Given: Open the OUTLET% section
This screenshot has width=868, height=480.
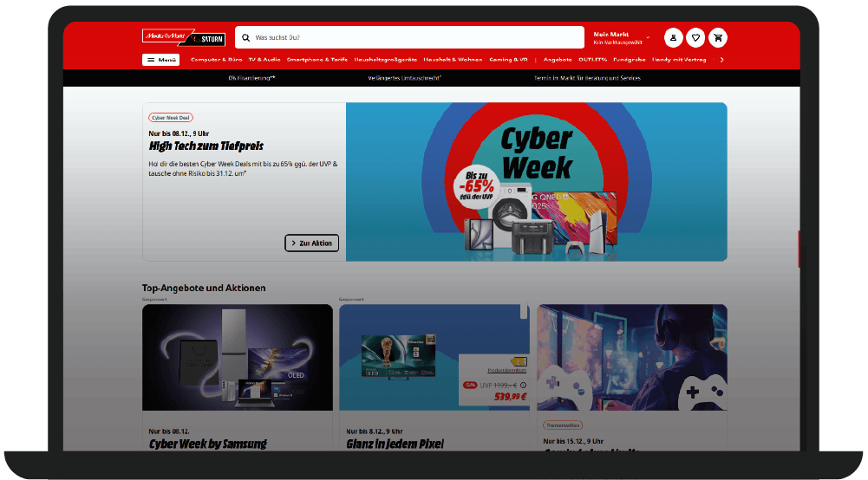Looking at the screenshot, I should pos(592,60).
